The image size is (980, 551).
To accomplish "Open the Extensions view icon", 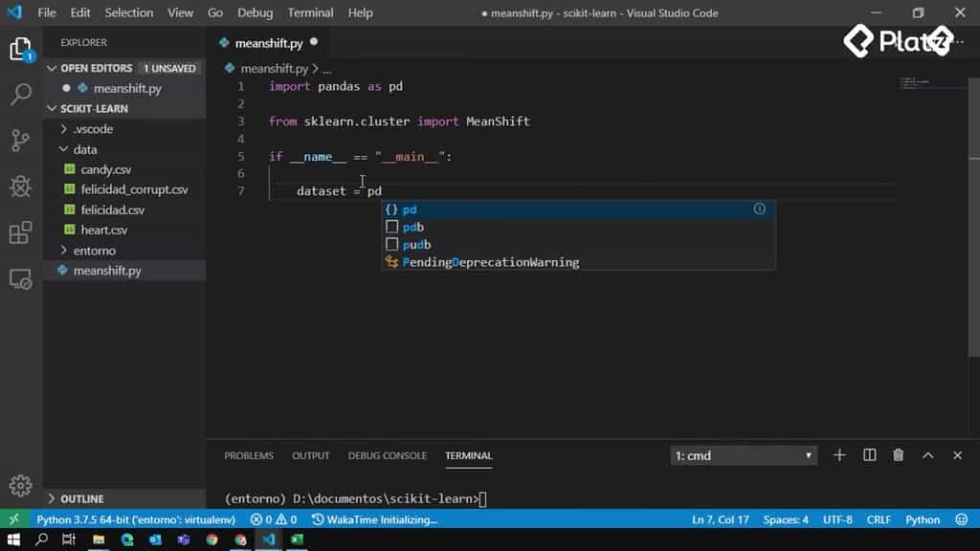I will click(x=21, y=232).
